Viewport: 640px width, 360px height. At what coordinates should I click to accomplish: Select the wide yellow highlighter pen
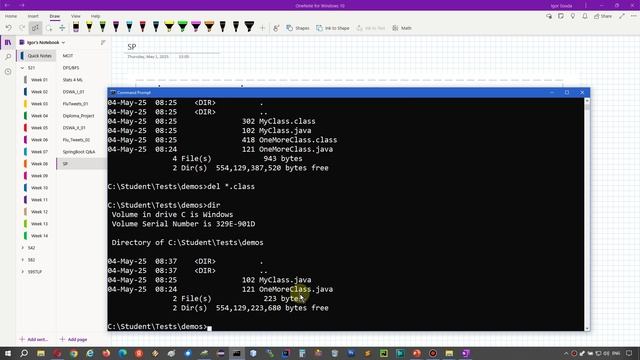click(169, 27)
